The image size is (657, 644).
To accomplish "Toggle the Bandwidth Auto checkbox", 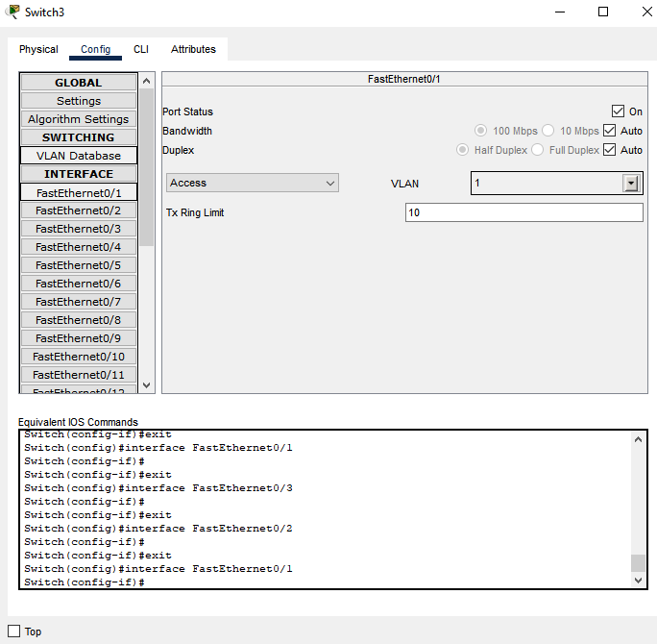I will [610, 131].
